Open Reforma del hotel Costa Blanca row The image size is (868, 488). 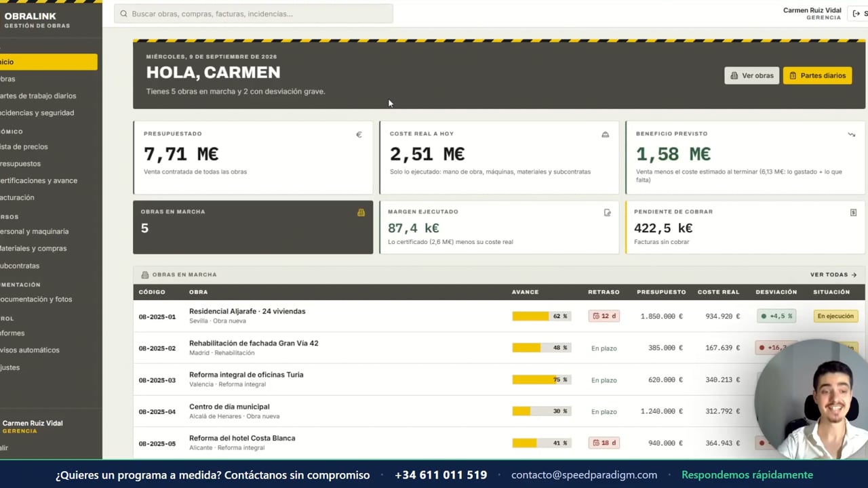[x=499, y=443]
